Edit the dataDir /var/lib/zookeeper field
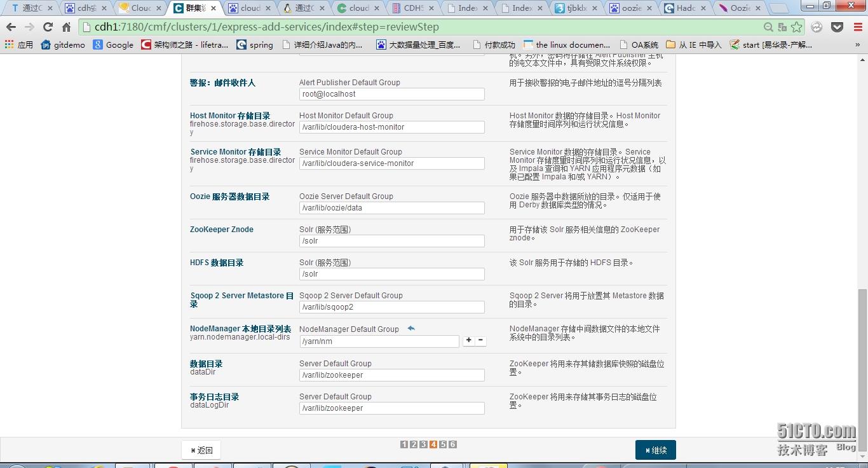 (391, 375)
